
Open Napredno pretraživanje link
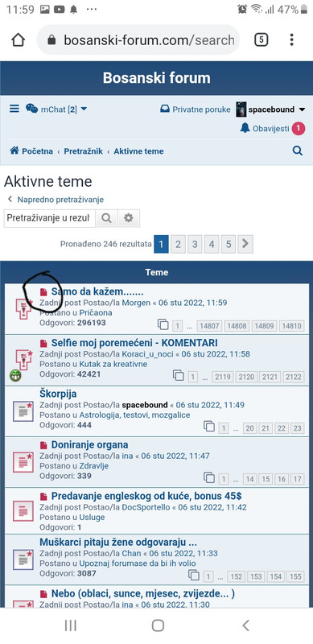(x=60, y=200)
